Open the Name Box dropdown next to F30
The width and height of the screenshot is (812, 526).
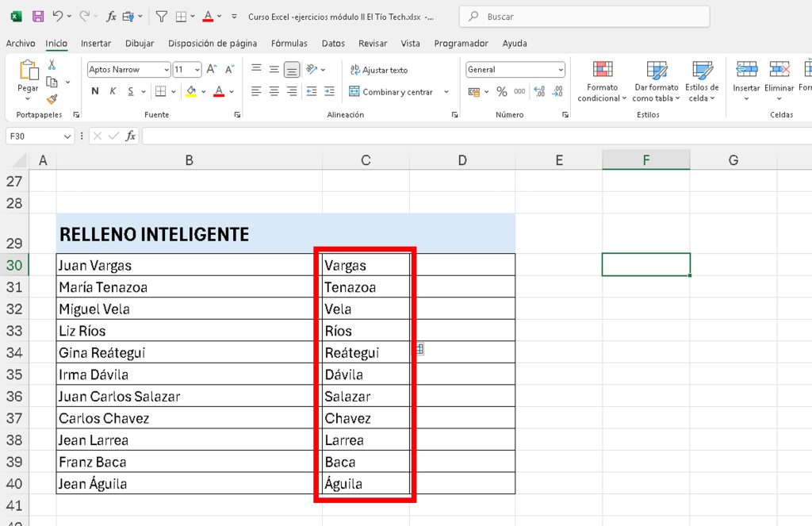[67, 136]
